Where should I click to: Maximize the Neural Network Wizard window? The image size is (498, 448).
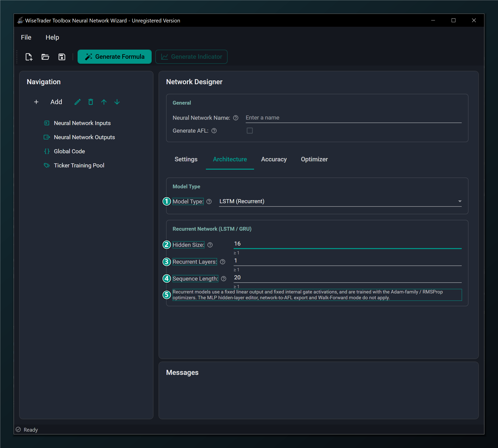click(x=453, y=20)
